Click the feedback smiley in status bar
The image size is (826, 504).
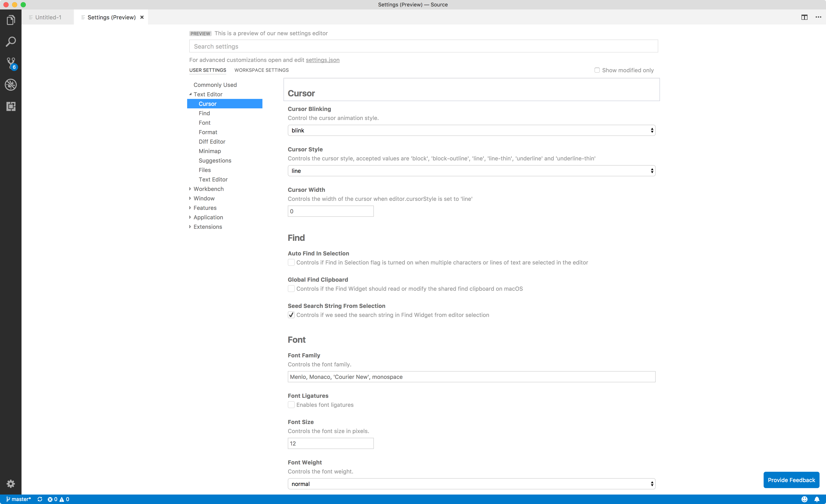click(804, 499)
